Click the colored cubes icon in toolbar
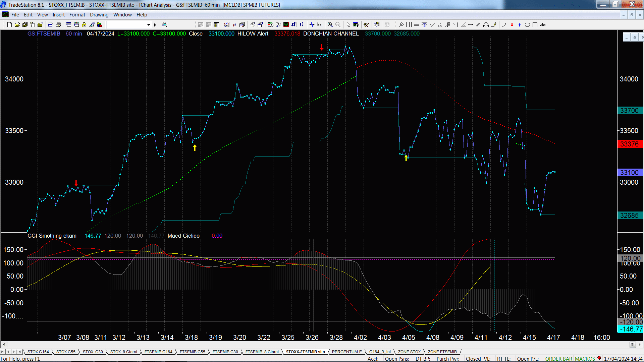Viewport: 644px width, 362px height. tap(99, 25)
